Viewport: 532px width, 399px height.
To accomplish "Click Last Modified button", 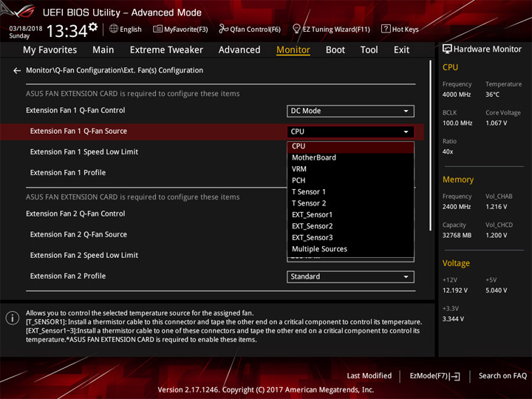I will click(x=369, y=375).
